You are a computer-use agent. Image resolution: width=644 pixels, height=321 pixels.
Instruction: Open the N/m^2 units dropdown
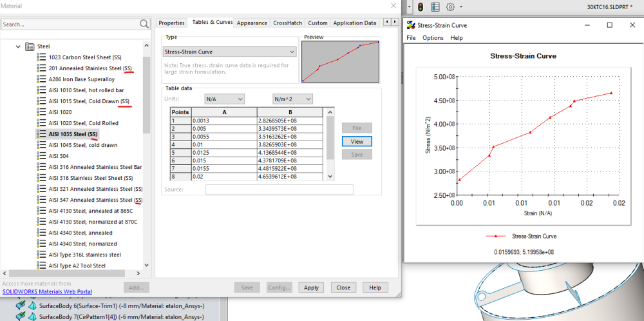pos(292,99)
